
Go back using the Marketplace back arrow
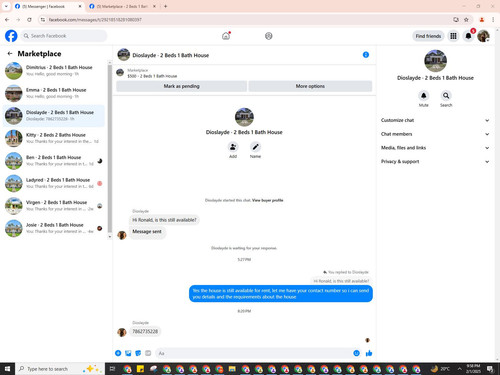(10, 53)
